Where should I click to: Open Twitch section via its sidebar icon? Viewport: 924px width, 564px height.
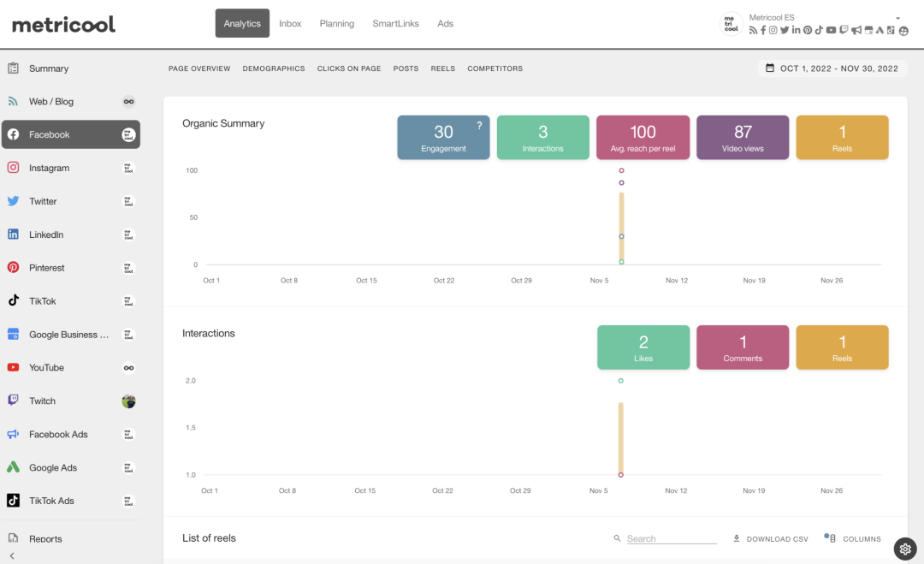(x=13, y=401)
